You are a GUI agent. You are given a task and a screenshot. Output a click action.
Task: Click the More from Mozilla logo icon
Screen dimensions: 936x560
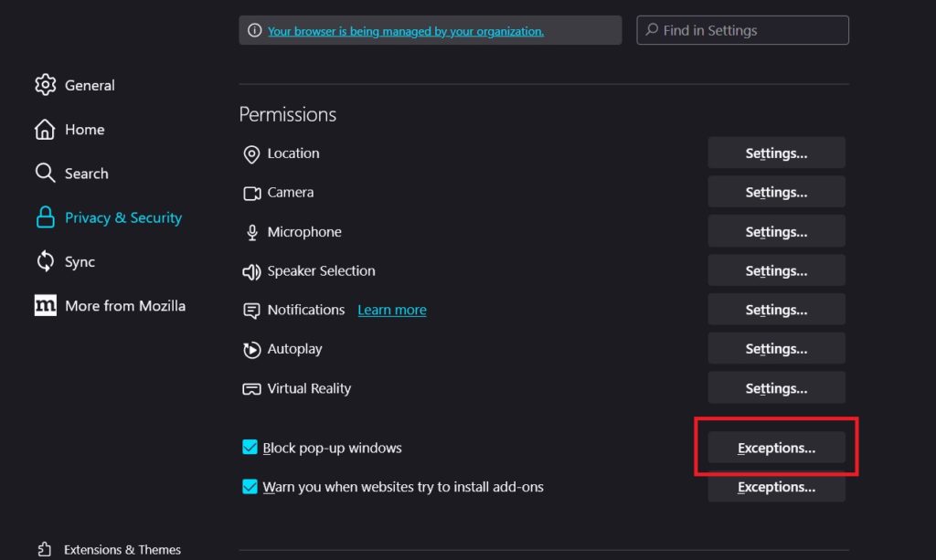(x=45, y=305)
